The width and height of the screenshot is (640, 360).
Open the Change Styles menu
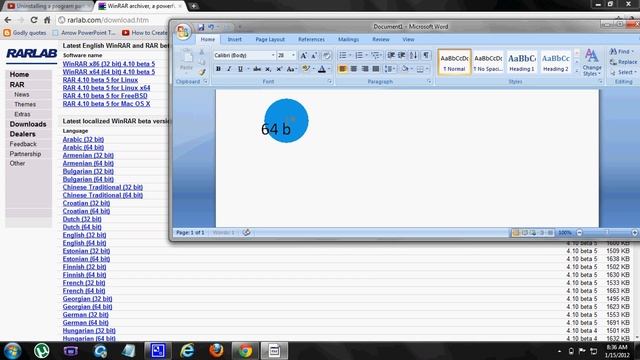[x=591, y=62]
